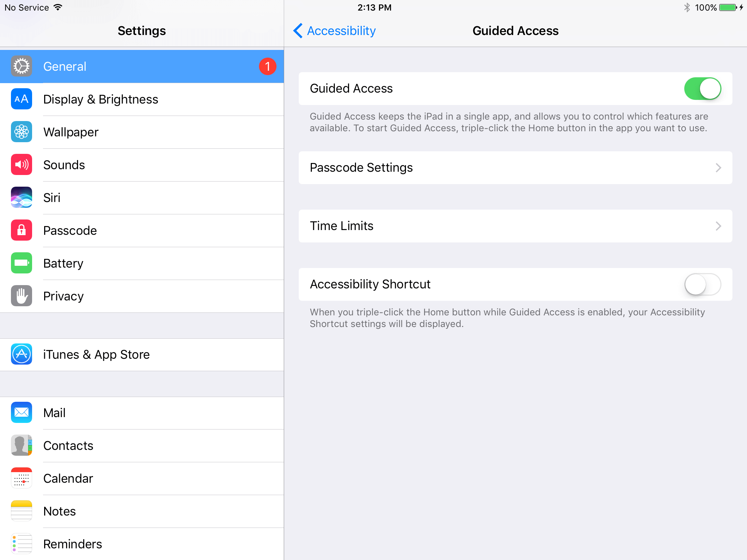
Task: Tap the General settings gear icon
Action: pos(21,66)
